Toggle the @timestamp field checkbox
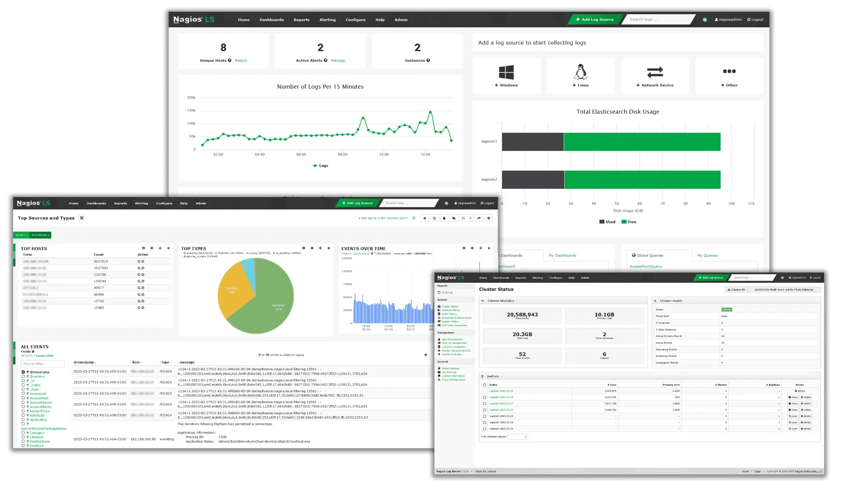 tap(24, 372)
